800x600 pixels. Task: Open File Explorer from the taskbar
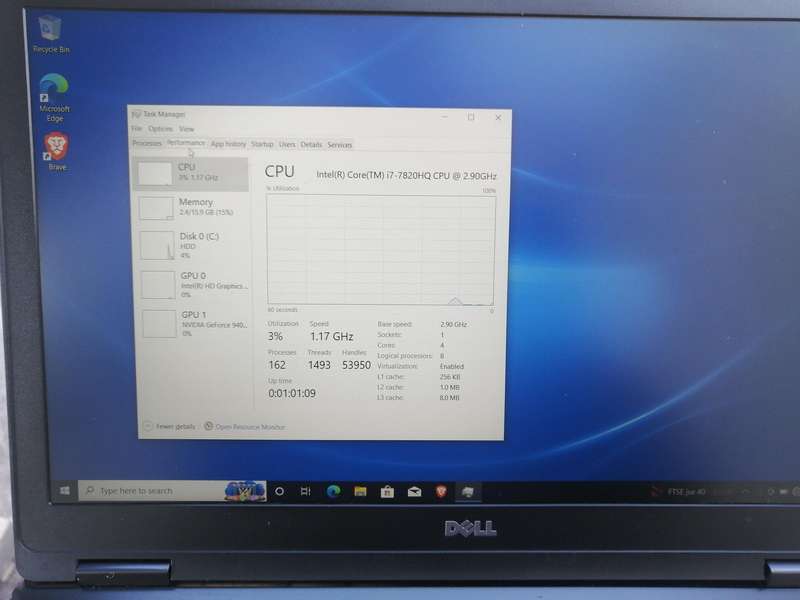point(360,491)
